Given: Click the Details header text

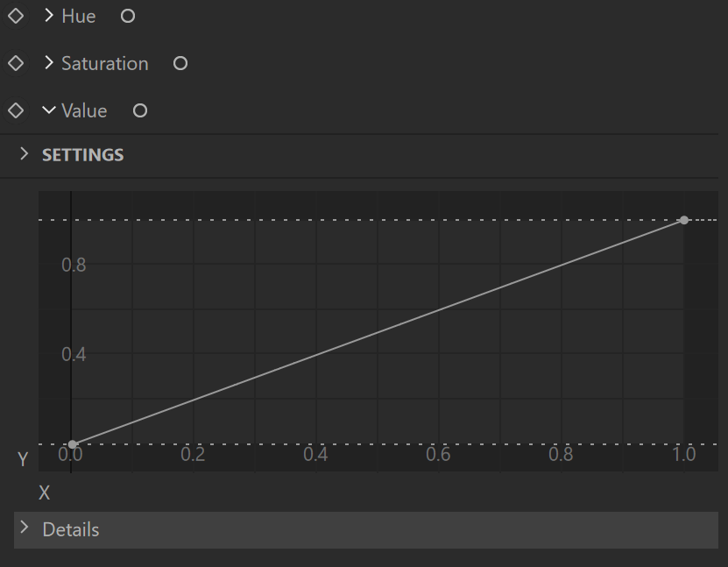Looking at the screenshot, I should pyautogui.click(x=71, y=530).
